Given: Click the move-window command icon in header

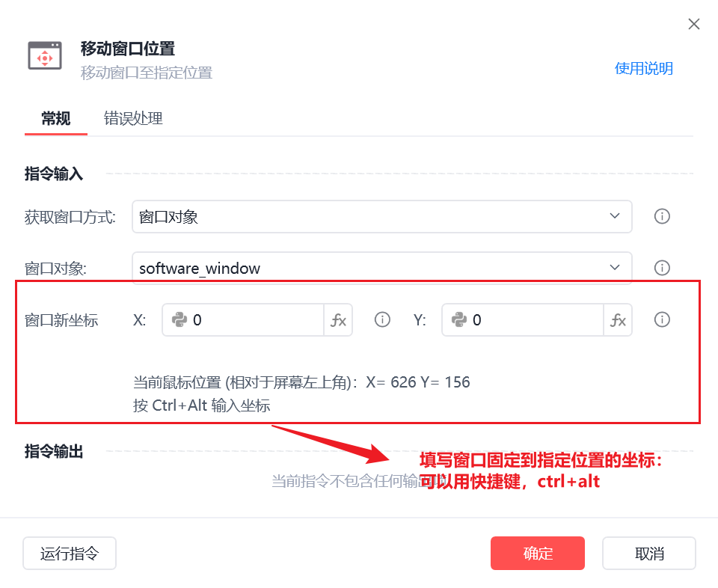Looking at the screenshot, I should coord(45,56).
